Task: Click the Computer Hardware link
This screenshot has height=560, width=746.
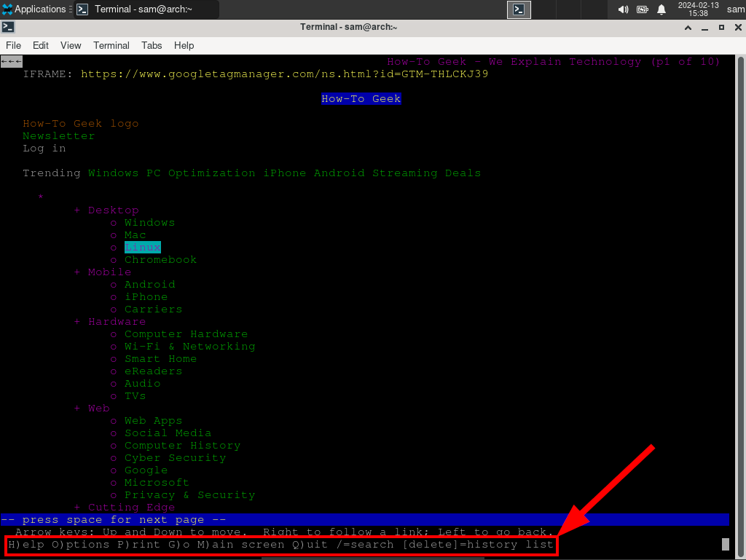Action: pos(186,334)
